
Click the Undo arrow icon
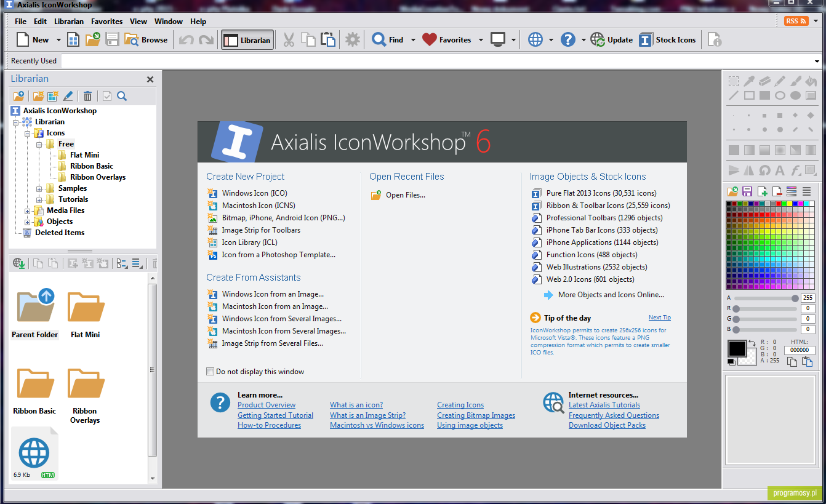[x=186, y=40]
